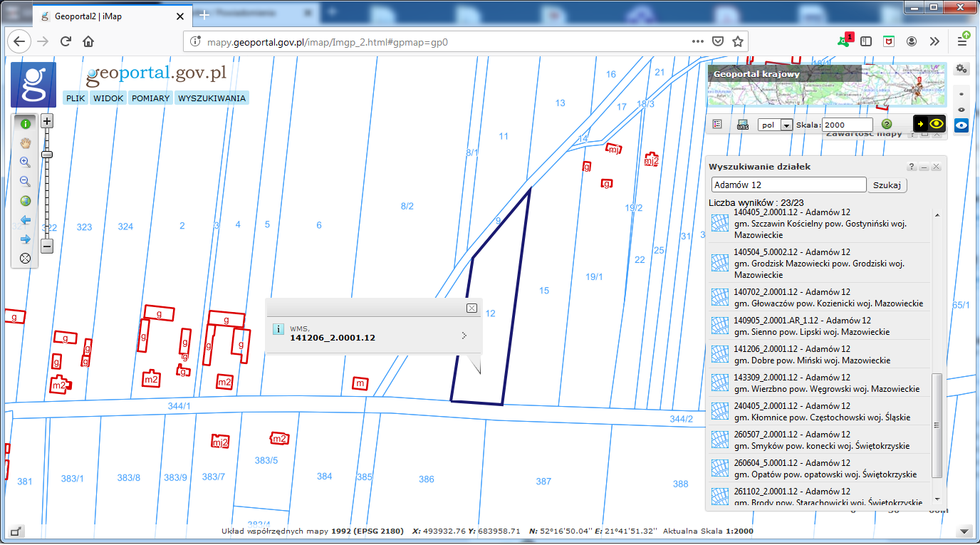Viewport: 980px width, 545px height.
Task: Expand the WMS 141206_2.0001.12 popup arrow
Action: point(464,335)
